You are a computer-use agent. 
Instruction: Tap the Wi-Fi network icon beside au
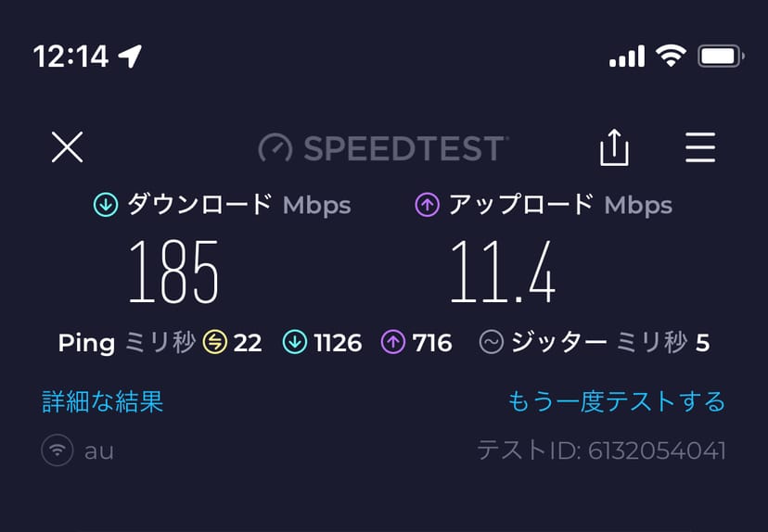click(x=58, y=451)
